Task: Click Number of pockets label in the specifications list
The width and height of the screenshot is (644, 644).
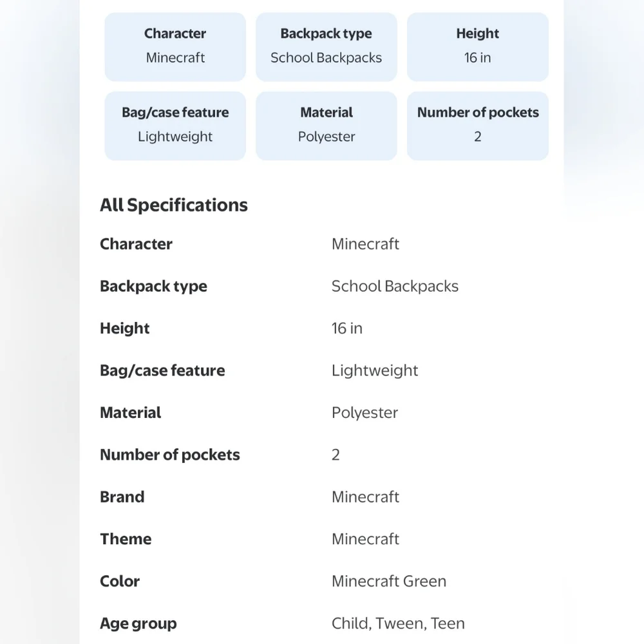Action: [170, 455]
